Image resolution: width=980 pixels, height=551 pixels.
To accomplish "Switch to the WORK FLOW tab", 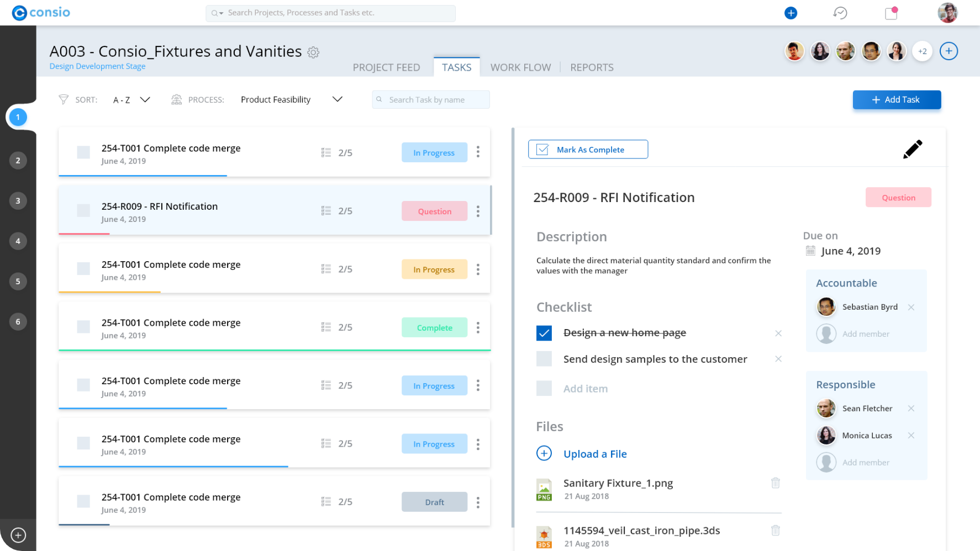I will coord(520,67).
